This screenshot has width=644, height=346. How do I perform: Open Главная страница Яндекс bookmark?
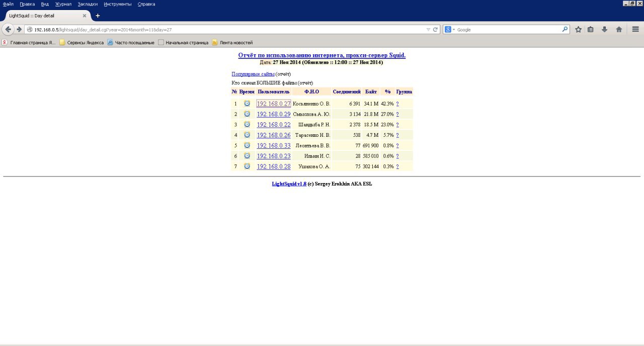29,43
